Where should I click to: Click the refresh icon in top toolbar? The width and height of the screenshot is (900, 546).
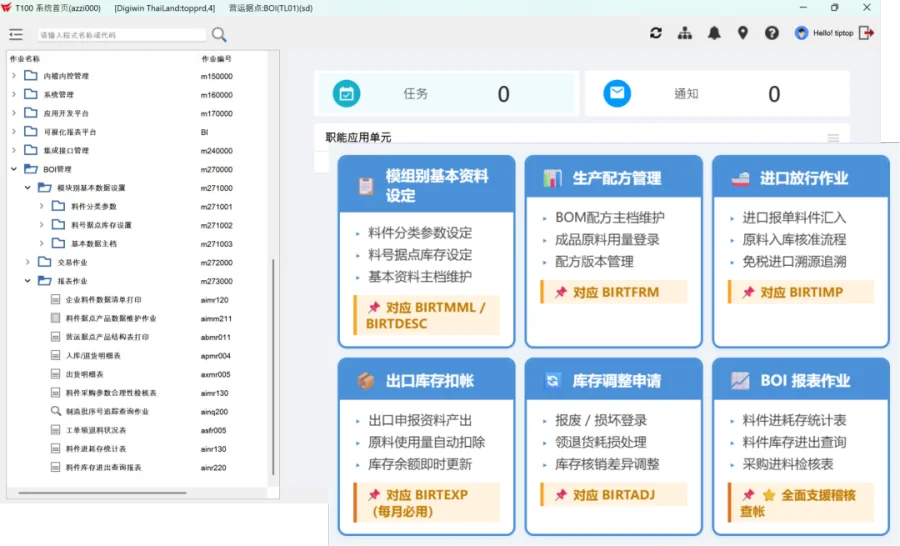click(656, 33)
